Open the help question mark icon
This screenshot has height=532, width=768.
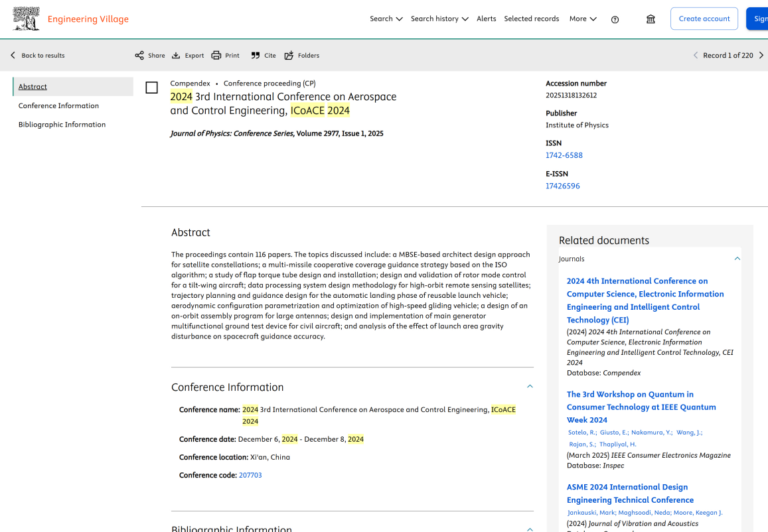point(615,20)
